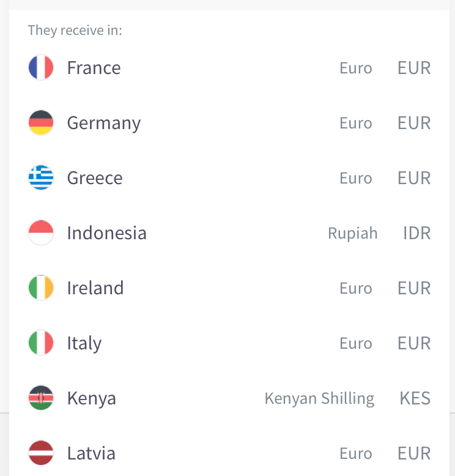455x476 pixels.
Task: Click the KES currency code
Action: [415, 398]
